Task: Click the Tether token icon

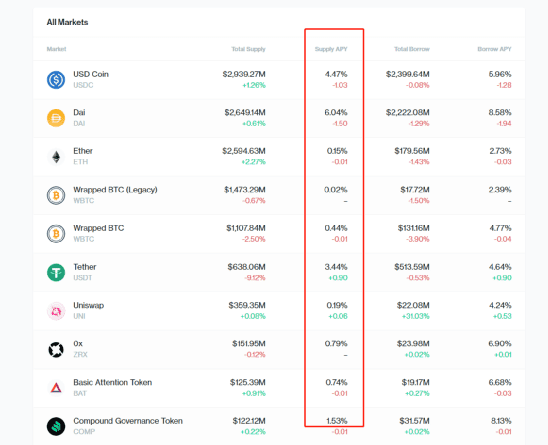Action: coord(56,272)
